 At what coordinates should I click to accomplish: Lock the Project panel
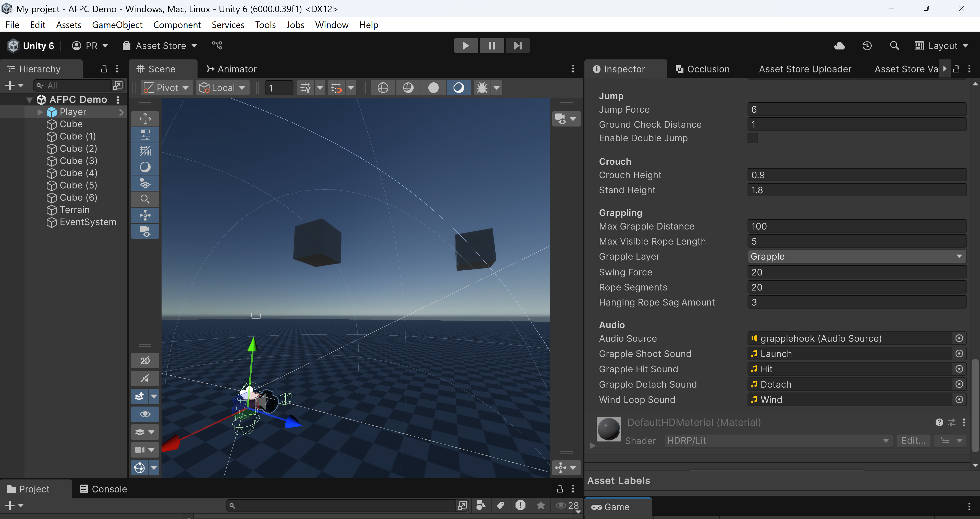click(x=560, y=489)
